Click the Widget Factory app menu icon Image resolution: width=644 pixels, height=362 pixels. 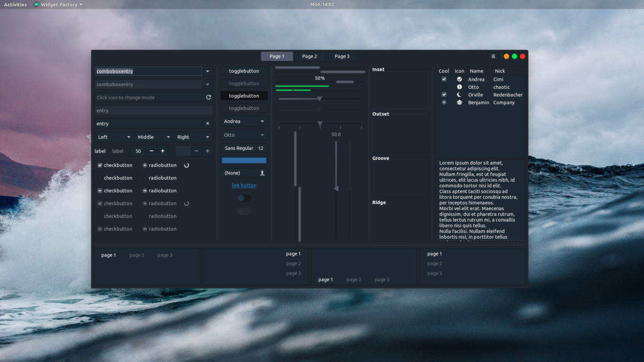point(36,4)
